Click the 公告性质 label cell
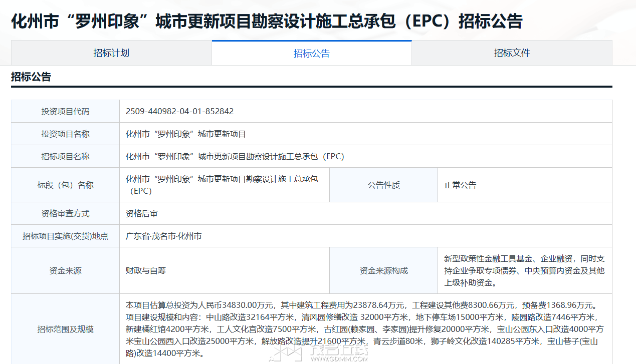 383,185
